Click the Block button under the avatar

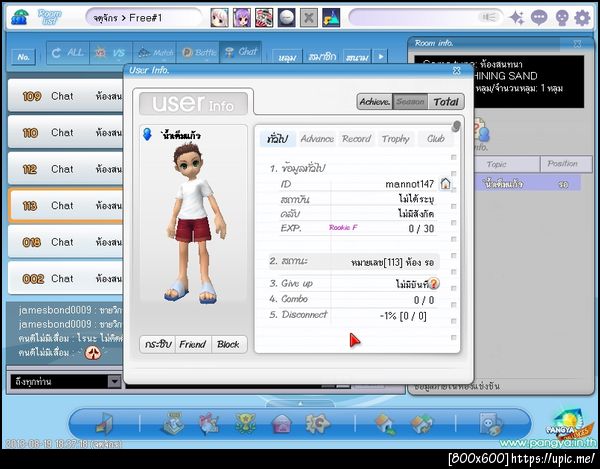[228, 344]
